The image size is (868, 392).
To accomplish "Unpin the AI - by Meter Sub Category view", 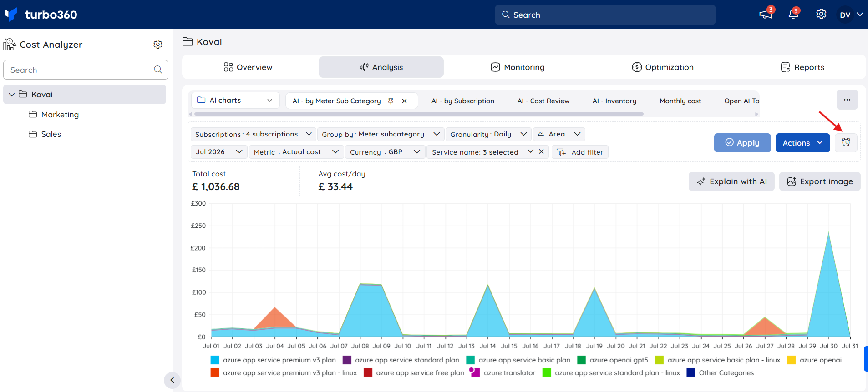I will pyautogui.click(x=391, y=101).
